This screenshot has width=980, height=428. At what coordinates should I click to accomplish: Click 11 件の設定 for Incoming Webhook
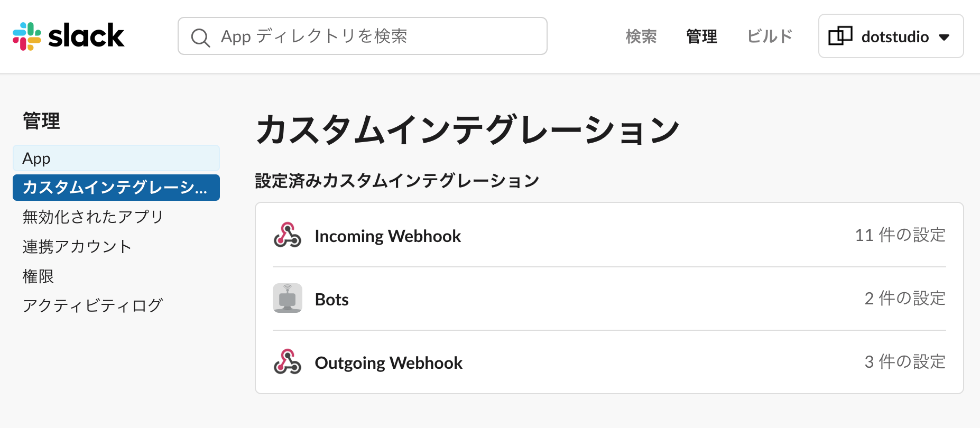900,235
